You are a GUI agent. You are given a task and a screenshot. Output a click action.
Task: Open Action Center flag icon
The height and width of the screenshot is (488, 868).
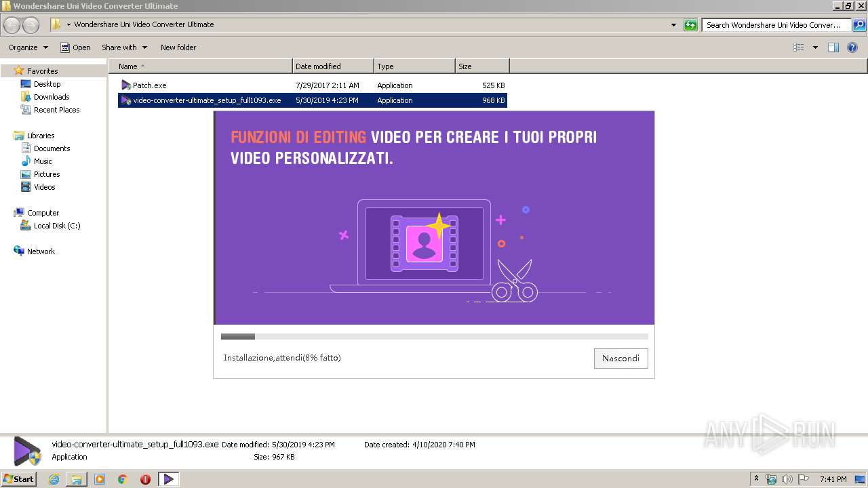[804, 479]
